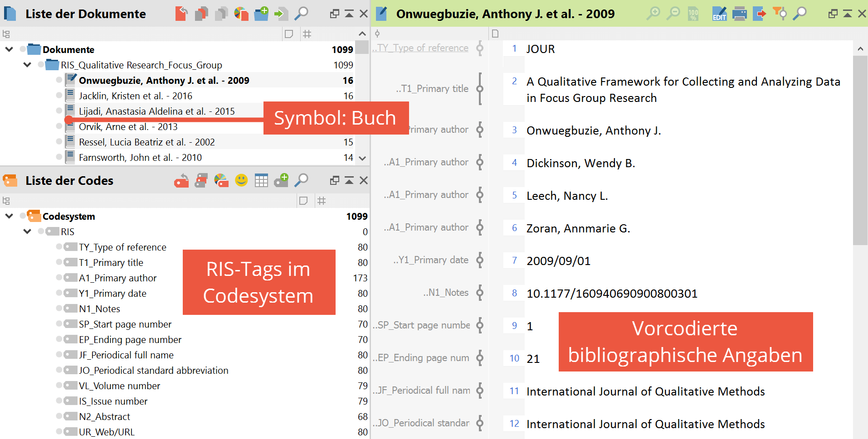Image resolution: width=868 pixels, height=439 pixels.
Task: Click down arrow of document list scrollbar
Action: tap(362, 158)
